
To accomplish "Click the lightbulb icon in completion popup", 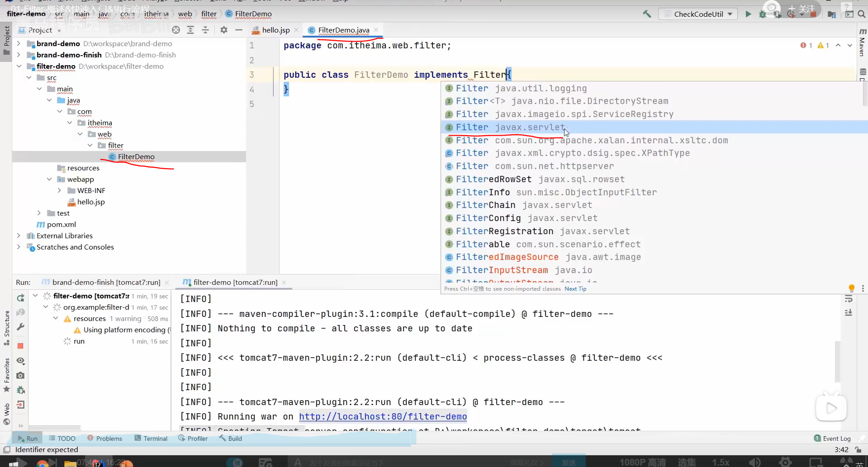I will pos(852,288).
